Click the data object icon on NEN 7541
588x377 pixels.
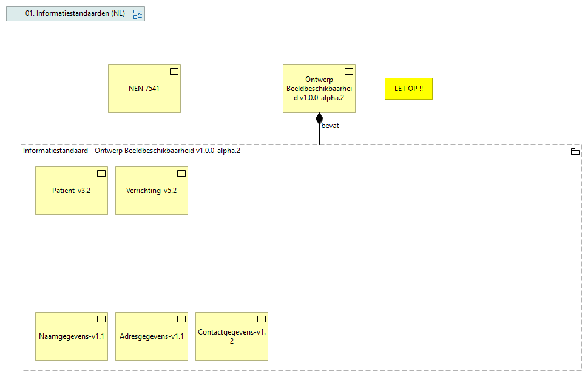[x=174, y=71]
